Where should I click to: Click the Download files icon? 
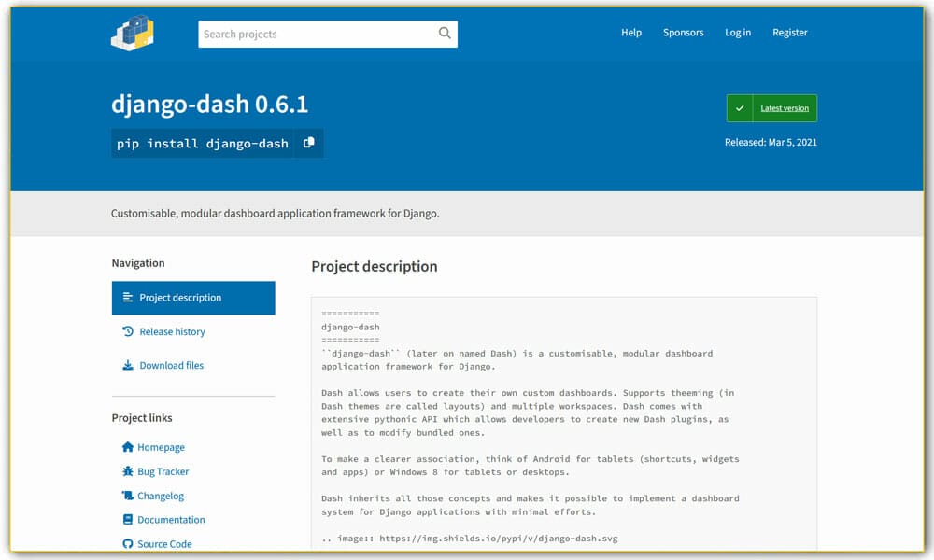(x=128, y=365)
